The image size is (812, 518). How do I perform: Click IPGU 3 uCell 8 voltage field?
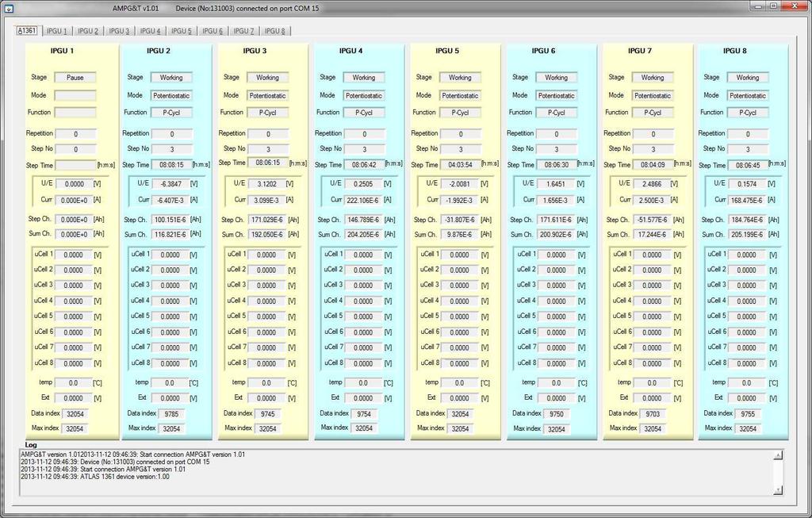[x=266, y=363]
